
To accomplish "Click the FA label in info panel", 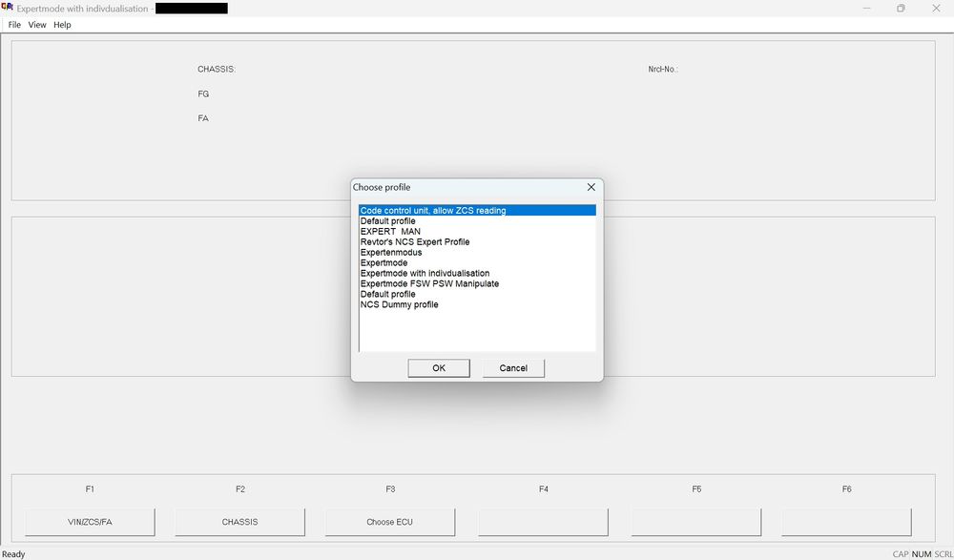I will click(203, 118).
